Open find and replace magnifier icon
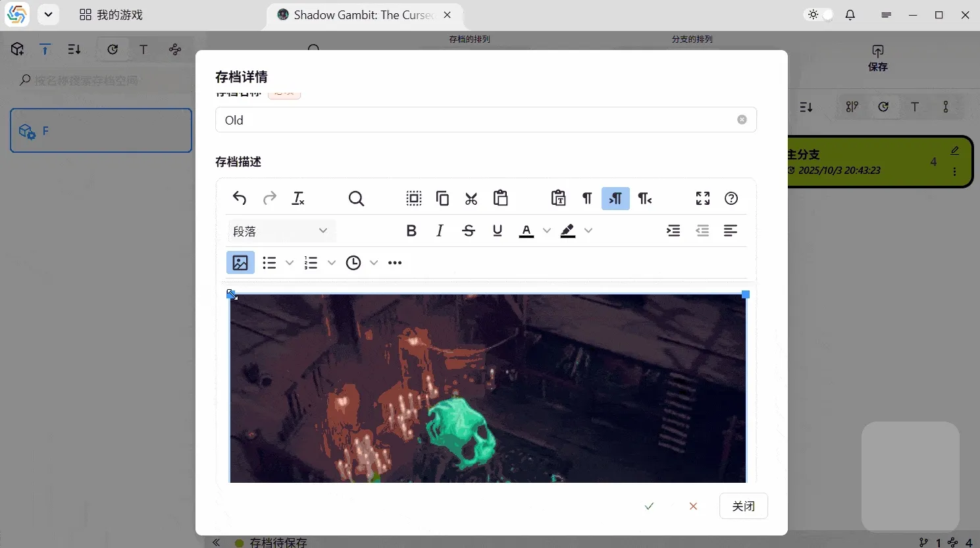The image size is (980, 548). (356, 198)
